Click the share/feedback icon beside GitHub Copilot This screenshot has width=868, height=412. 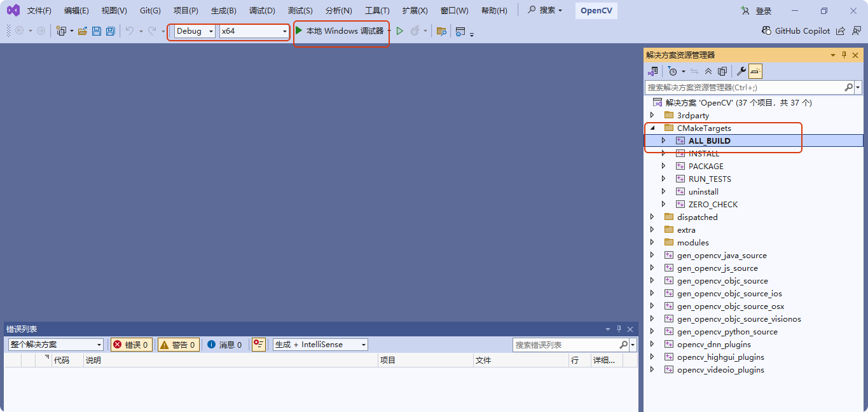coord(841,31)
